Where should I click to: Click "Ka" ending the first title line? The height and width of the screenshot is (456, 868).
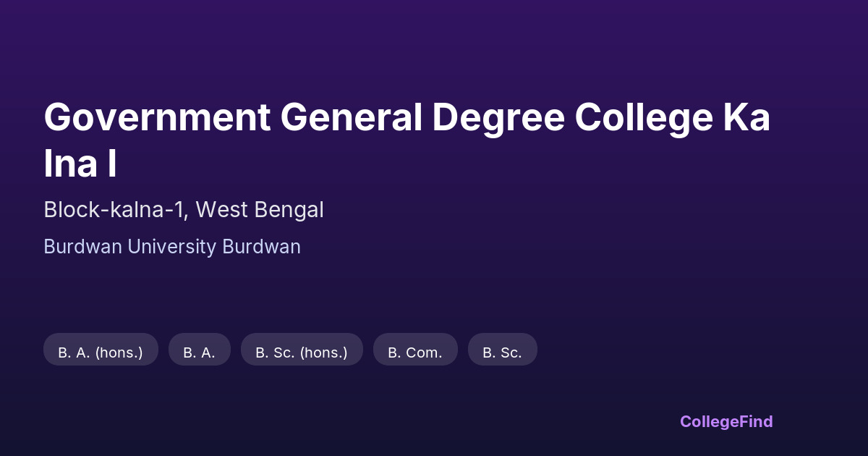pyautogui.click(x=748, y=118)
